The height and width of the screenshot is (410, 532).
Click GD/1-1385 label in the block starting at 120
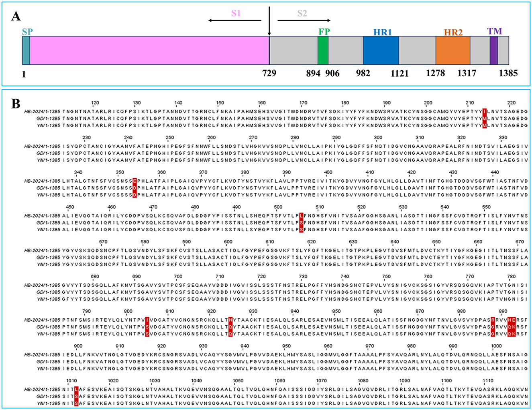click(48, 118)
